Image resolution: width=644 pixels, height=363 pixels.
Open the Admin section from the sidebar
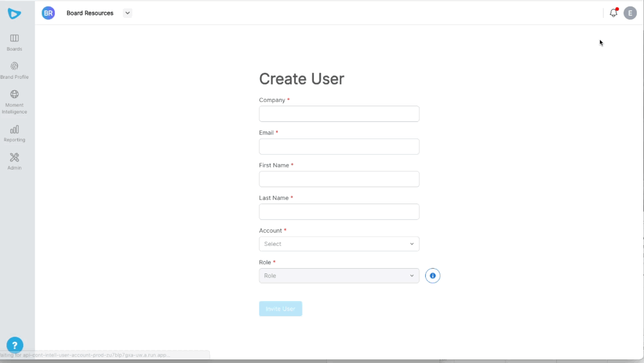pyautogui.click(x=14, y=158)
